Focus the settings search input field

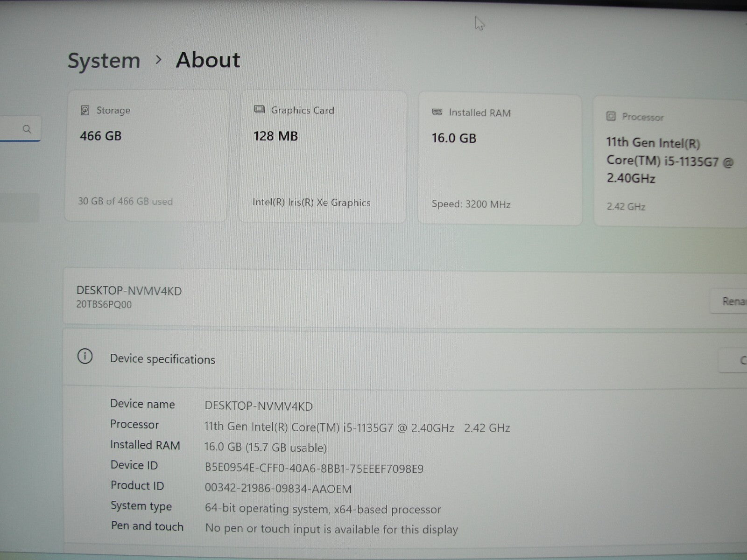pos(12,129)
